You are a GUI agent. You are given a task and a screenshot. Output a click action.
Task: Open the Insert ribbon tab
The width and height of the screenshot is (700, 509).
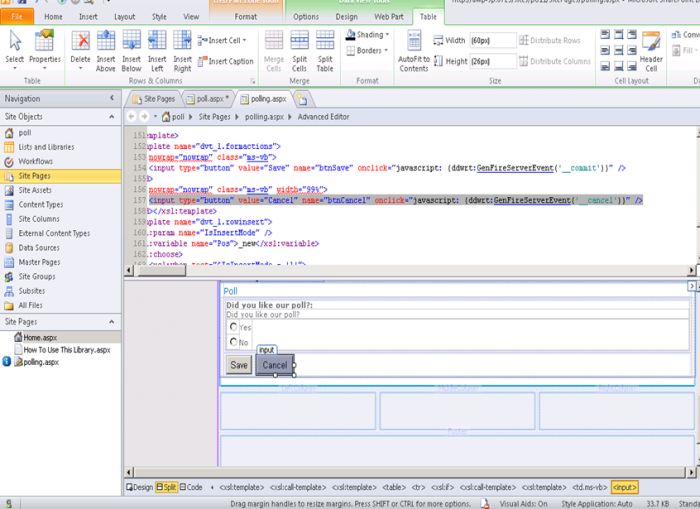88,17
